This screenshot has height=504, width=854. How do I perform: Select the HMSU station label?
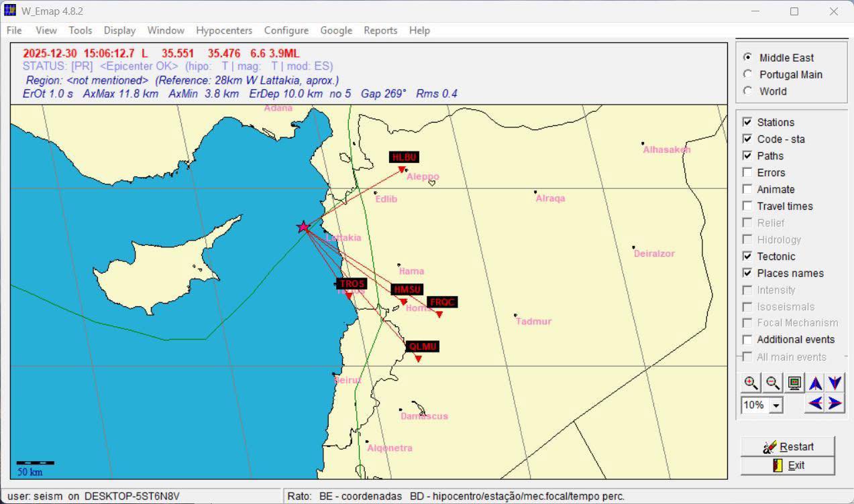click(407, 290)
